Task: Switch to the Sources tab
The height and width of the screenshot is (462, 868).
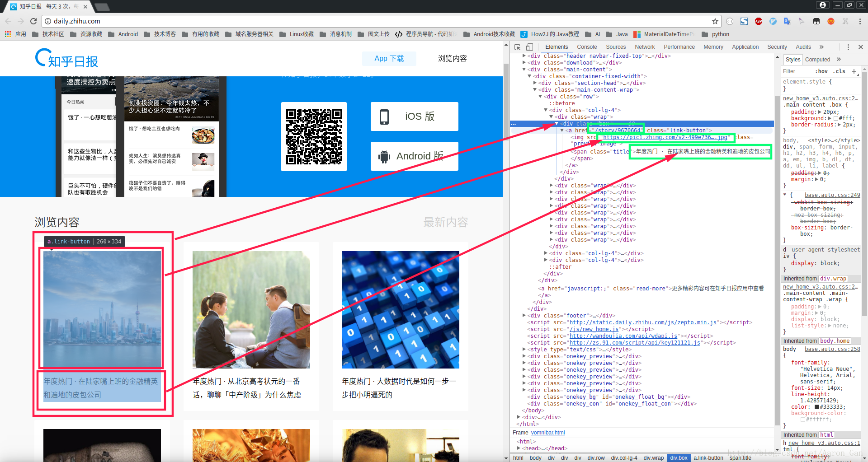Action: [x=616, y=47]
